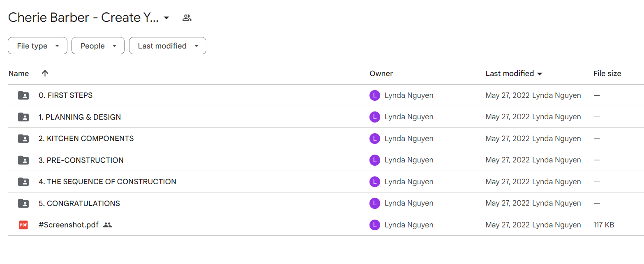The image size is (644, 264).
Task: Click owner avatar in 1. PLANNING & DESIGN row
Action: (x=374, y=117)
